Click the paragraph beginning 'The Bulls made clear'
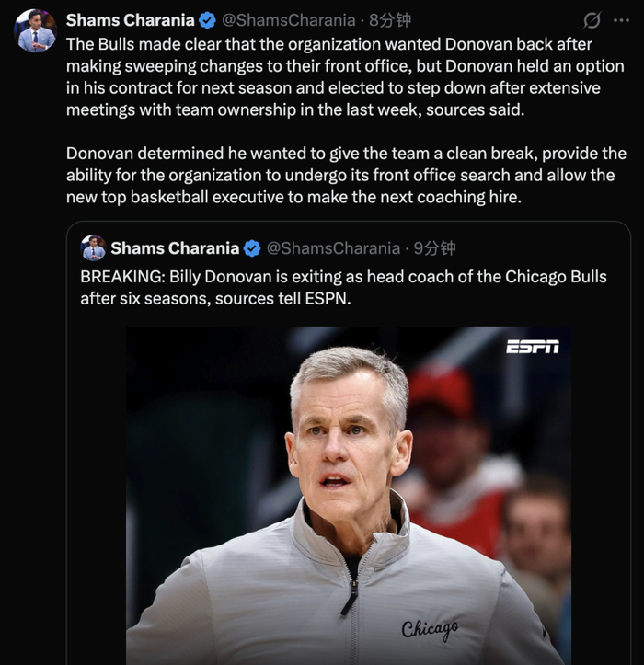 click(x=345, y=76)
